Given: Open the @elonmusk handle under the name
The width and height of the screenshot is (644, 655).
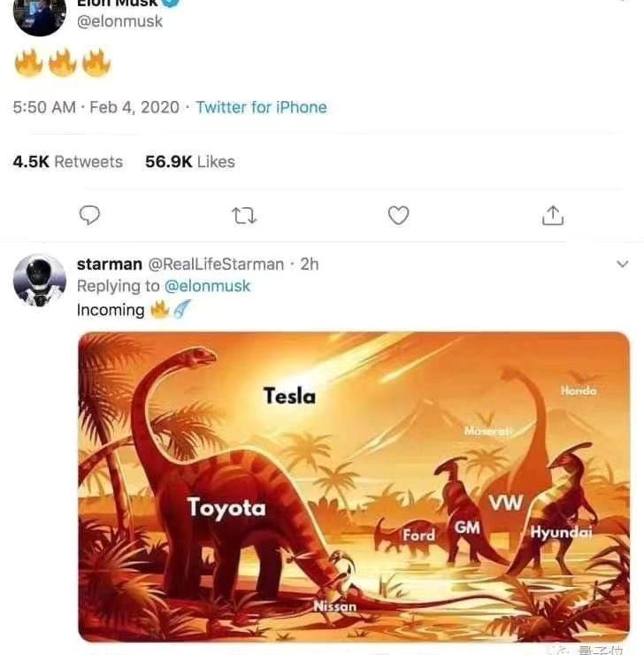Looking at the screenshot, I should [x=119, y=21].
